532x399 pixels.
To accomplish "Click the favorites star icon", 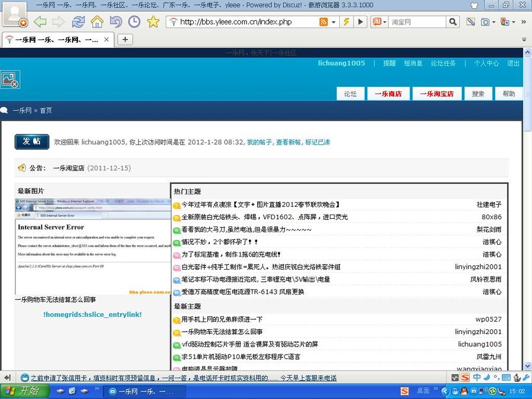I will point(153,22).
